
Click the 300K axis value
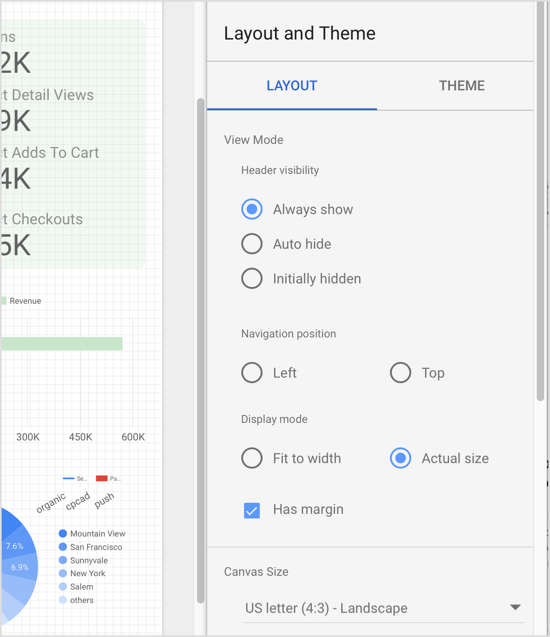28,437
